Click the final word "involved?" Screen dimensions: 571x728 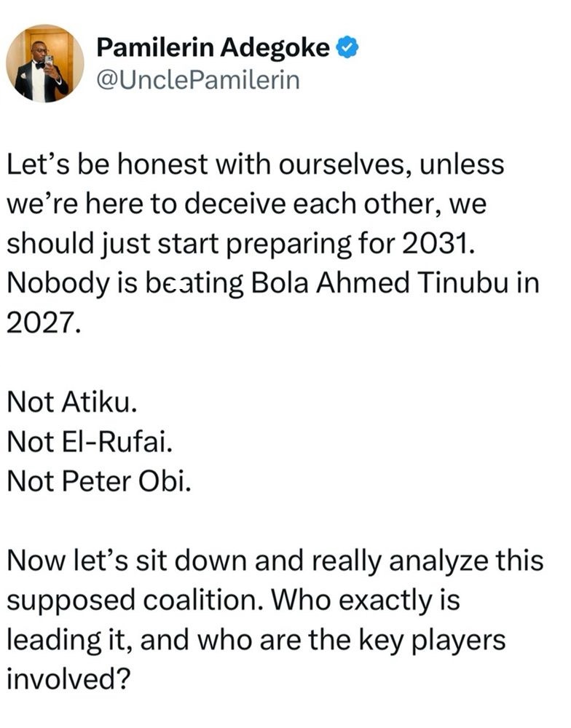point(68,679)
